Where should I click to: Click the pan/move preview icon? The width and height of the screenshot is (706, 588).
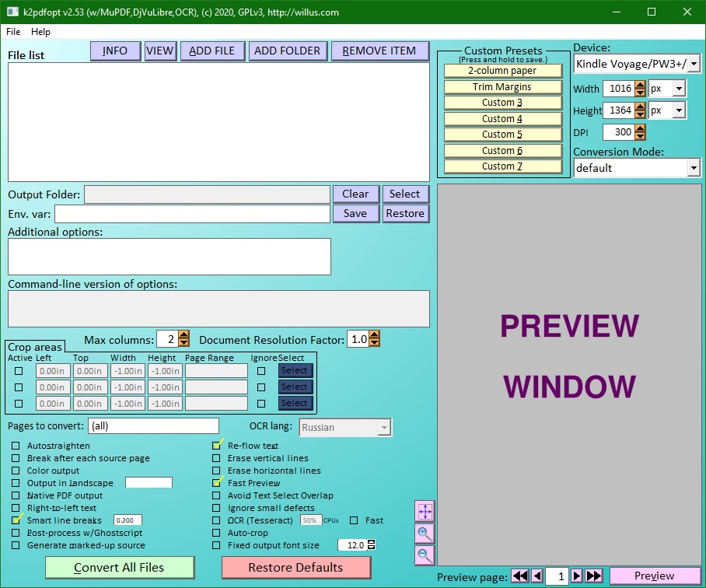tap(425, 512)
